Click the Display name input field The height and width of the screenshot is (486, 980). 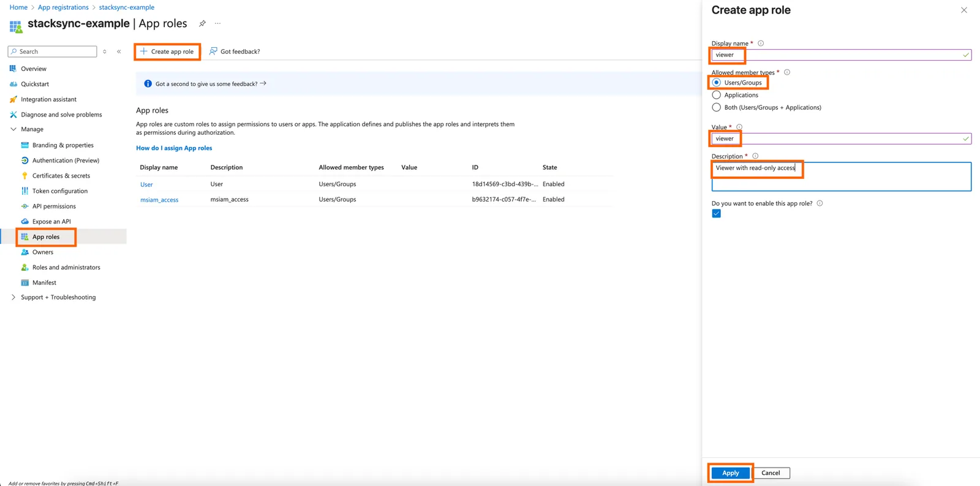point(841,55)
